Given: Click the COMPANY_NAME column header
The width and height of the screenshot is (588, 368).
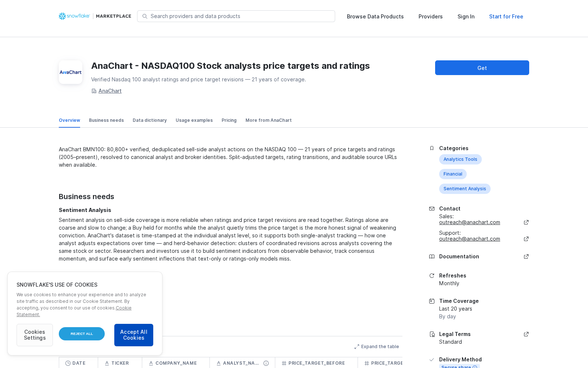Looking at the screenshot, I should pyautogui.click(x=176, y=363).
